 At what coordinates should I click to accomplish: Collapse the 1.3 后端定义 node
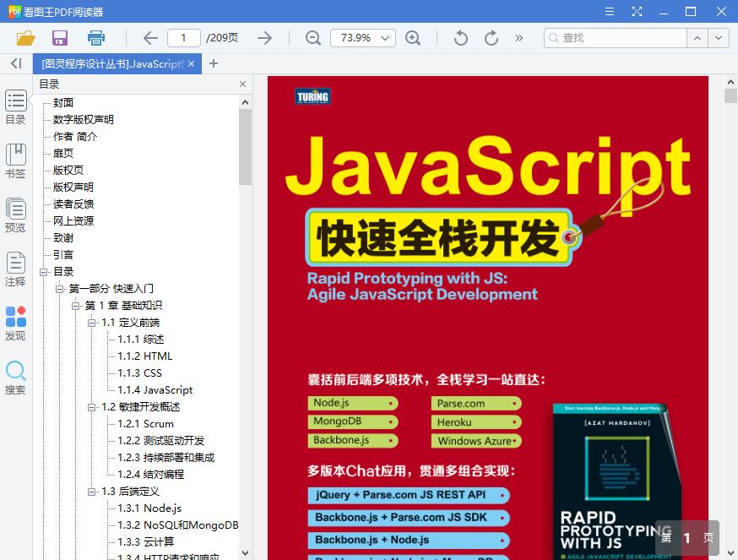pos(92,492)
